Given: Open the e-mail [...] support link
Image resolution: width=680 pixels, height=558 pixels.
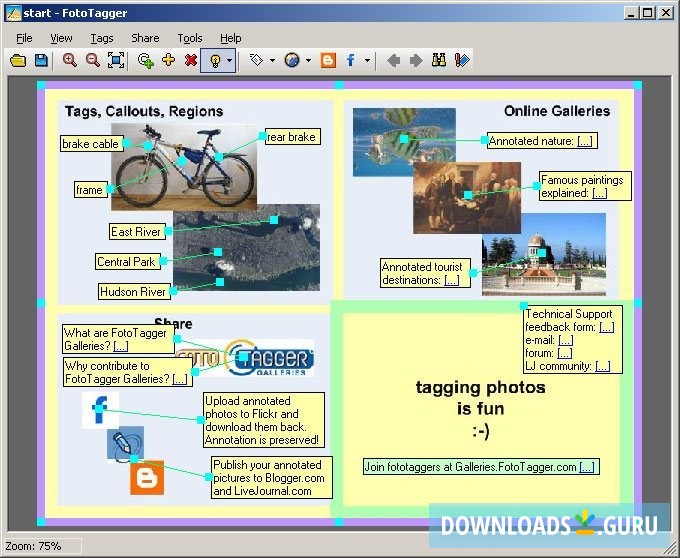Looking at the screenshot, I should (566, 340).
